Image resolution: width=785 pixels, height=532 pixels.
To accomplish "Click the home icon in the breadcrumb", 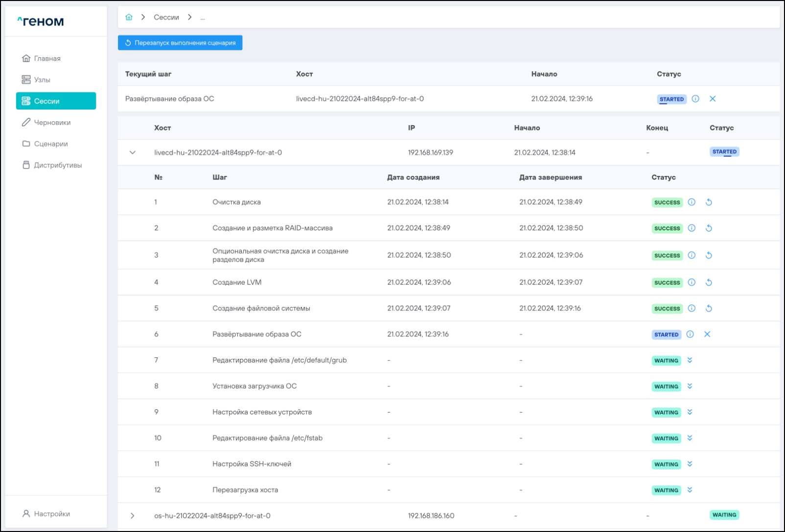I will (129, 17).
